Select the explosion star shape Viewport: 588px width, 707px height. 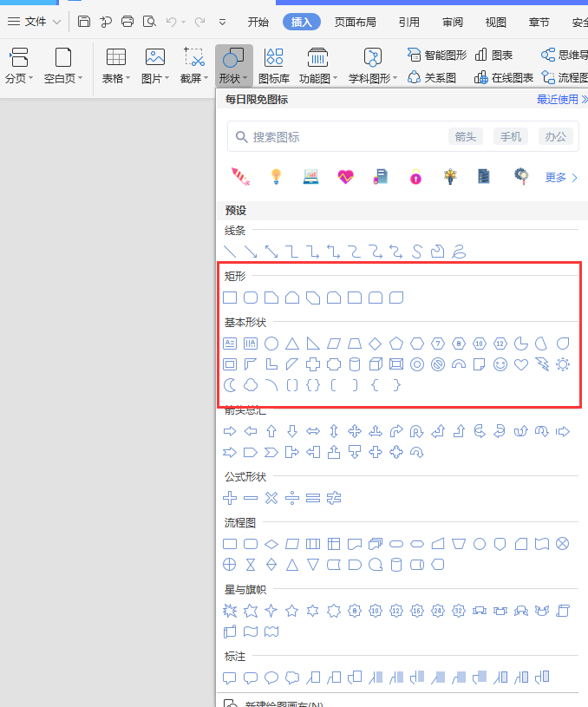point(230,611)
